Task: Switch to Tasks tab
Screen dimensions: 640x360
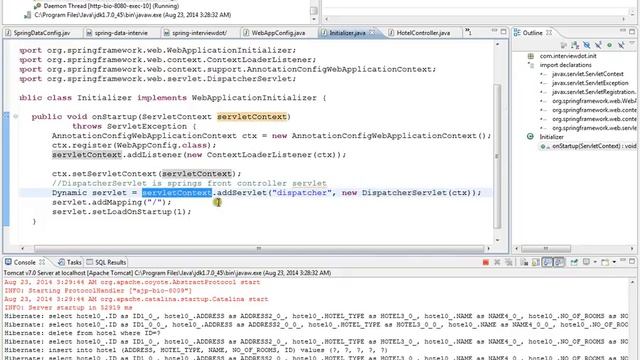Action: tap(70, 262)
